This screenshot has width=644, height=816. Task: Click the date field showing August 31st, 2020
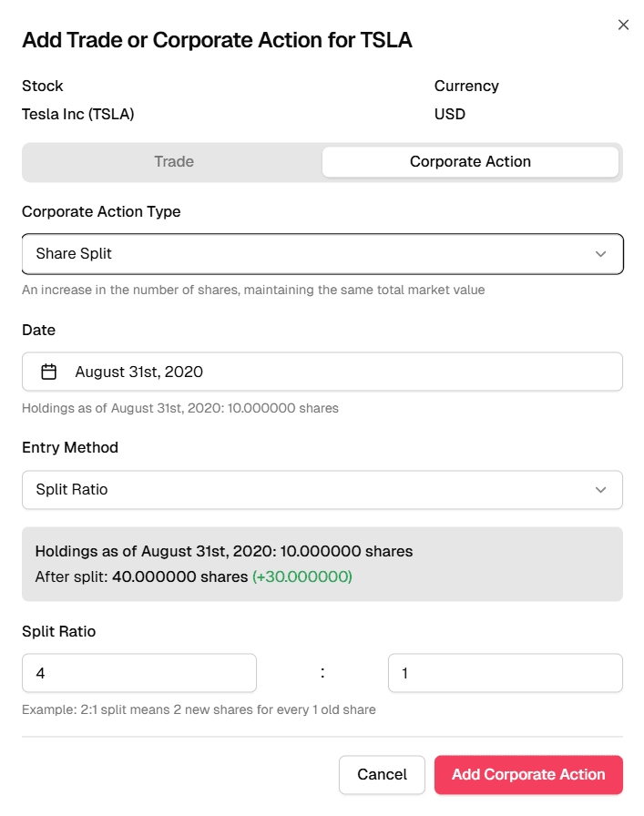[322, 371]
